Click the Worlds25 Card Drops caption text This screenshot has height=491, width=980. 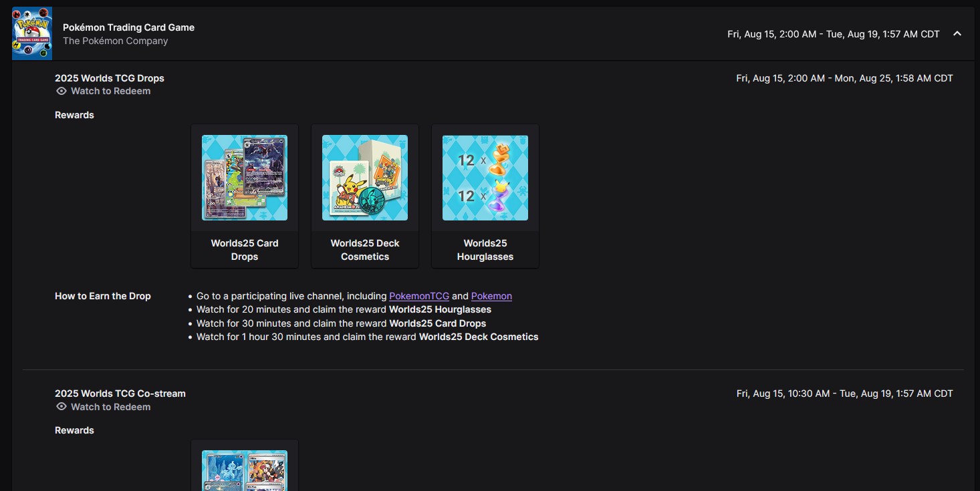[x=245, y=250]
